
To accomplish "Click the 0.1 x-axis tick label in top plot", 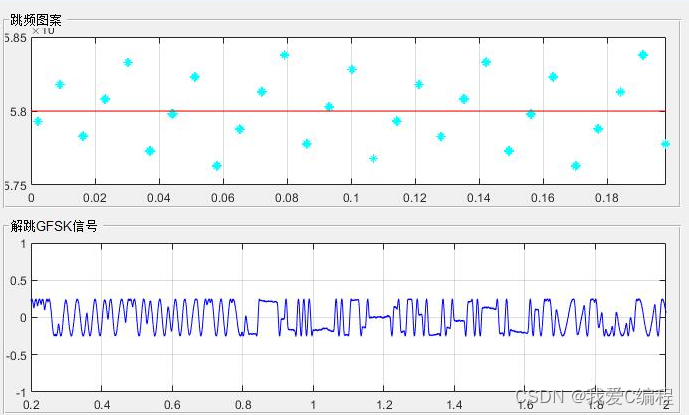I will 351,198.
